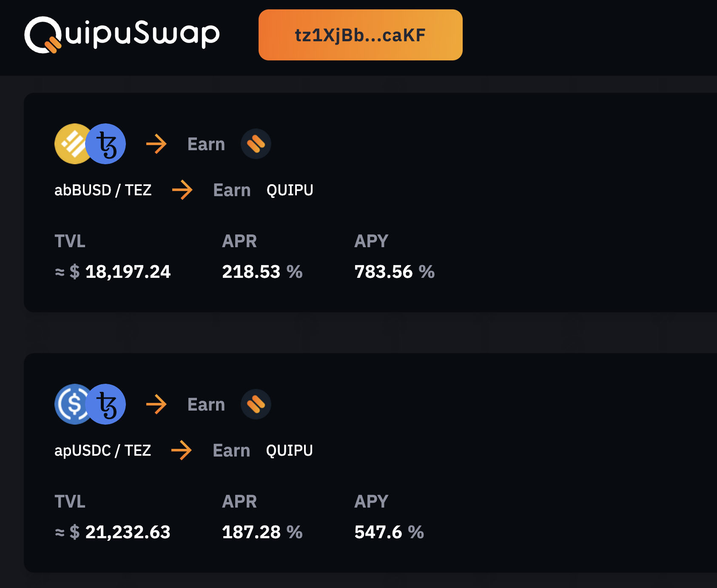Click QUIPU reward icon in abBUSD card
Screen dimensions: 717x588
pyautogui.click(x=256, y=144)
